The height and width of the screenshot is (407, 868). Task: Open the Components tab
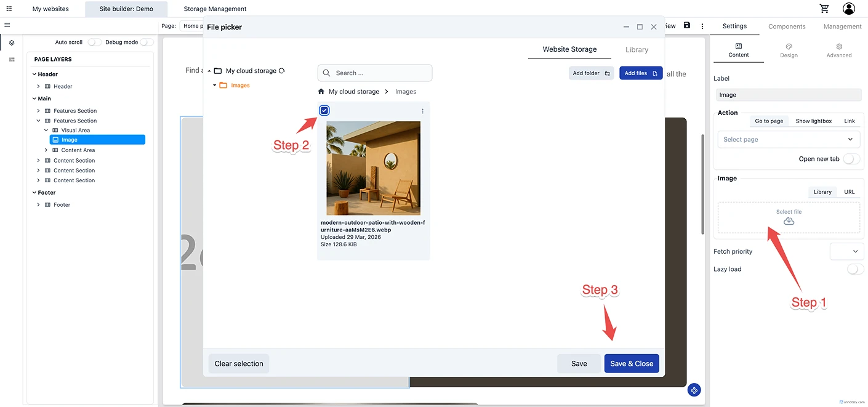coord(787,26)
